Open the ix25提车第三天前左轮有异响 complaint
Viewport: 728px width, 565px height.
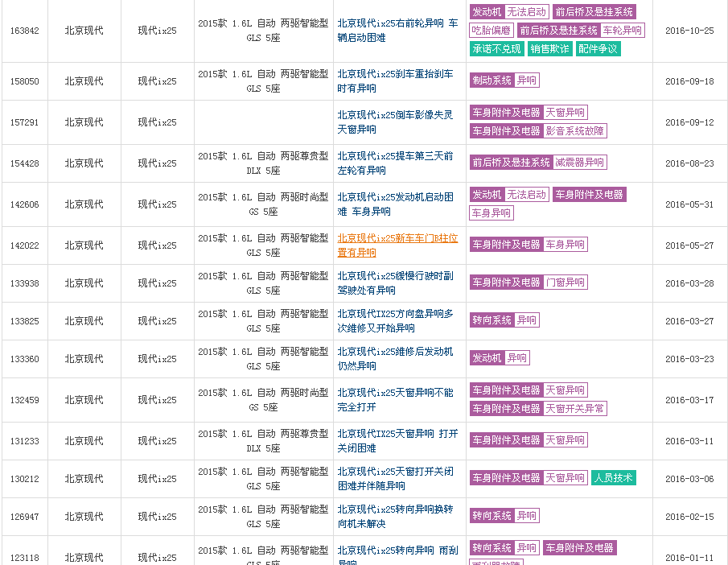pos(395,163)
